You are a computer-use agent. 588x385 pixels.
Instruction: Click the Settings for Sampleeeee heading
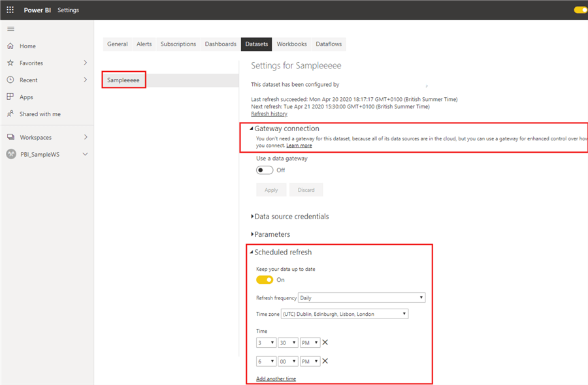(x=296, y=65)
